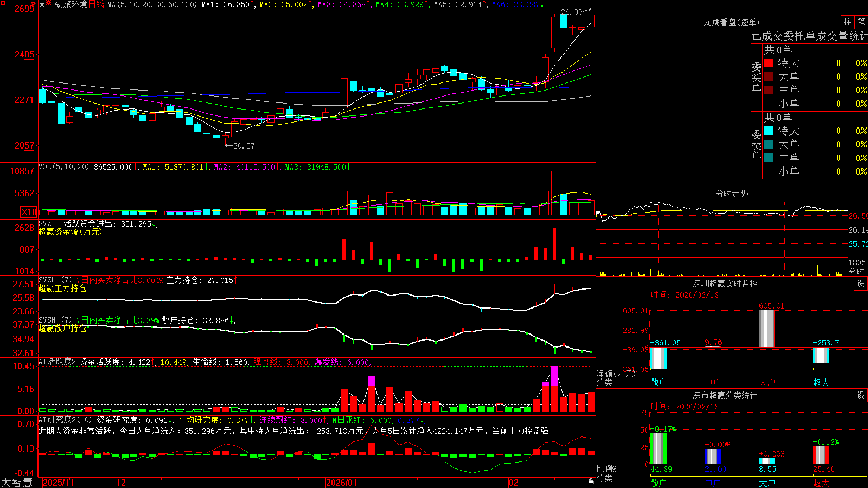Click the X10 volume scale box
The height and width of the screenshot is (488, 868).
(29, 212)
